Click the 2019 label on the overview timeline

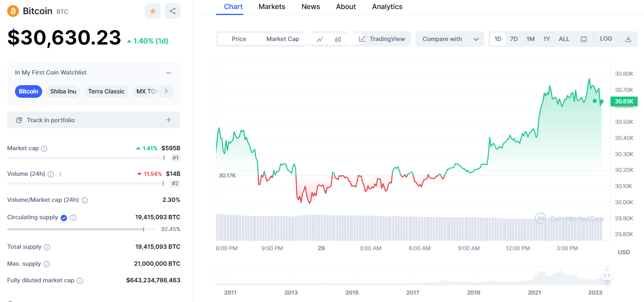click(x=473, y=293)
